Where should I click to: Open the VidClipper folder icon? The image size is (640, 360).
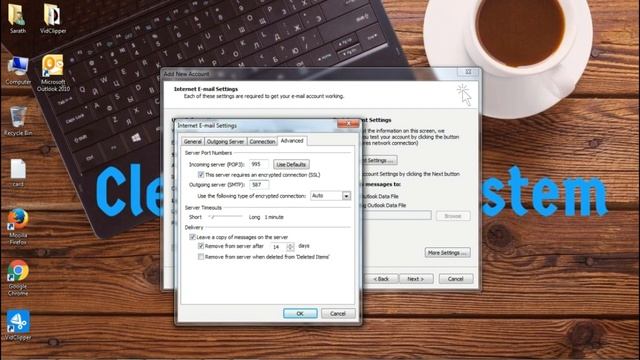coord(53,18)
